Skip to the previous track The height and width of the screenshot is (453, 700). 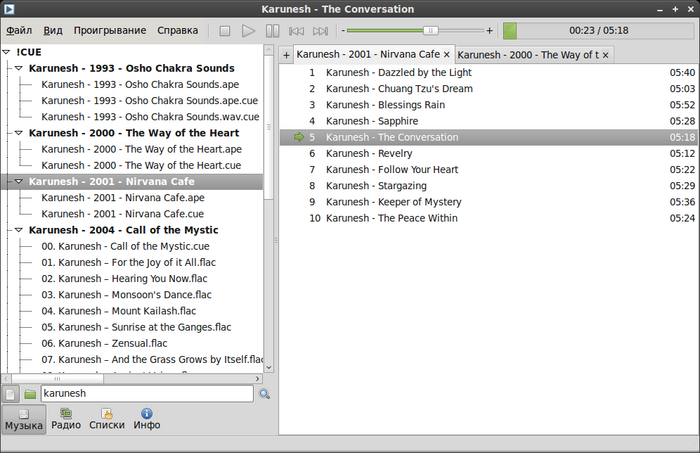coord(296,31)
